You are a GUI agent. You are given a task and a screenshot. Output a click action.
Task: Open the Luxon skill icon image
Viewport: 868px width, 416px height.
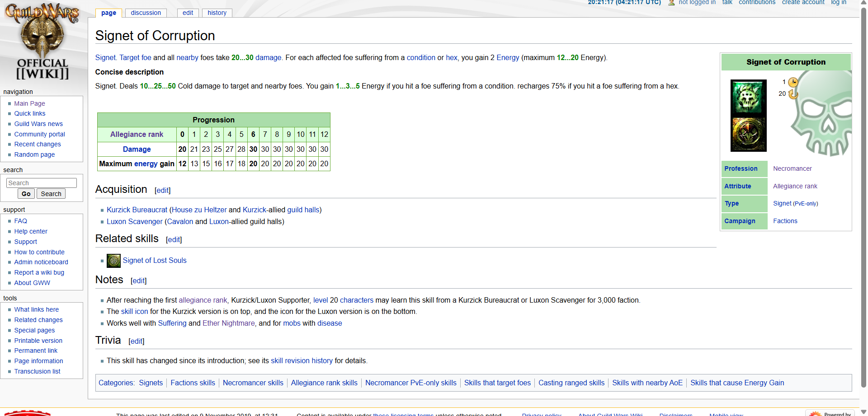[748, 134]
